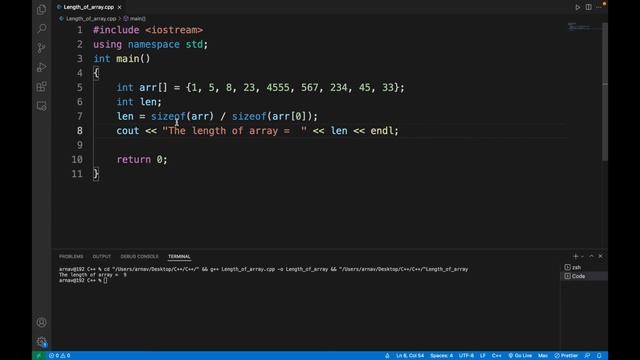This screenshot has width=640, height=360.
Task: Open the Search view in activity bar
Action: click(42, 29)
